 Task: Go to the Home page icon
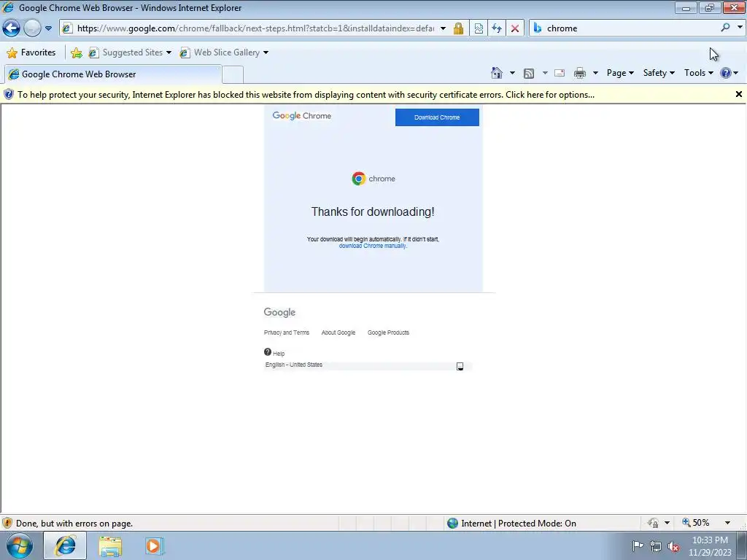[496, 73]
